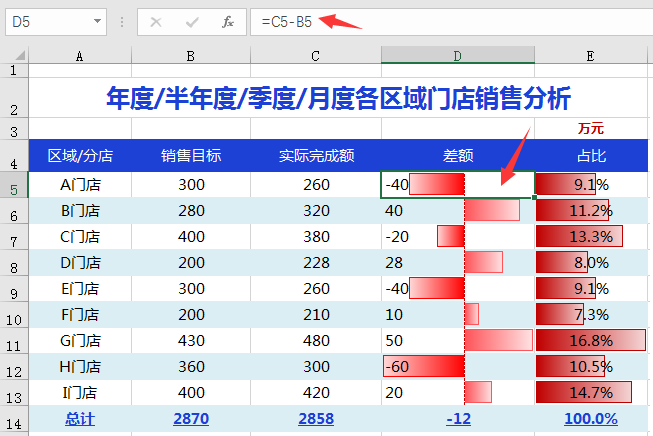Select the F门店 cell
The height and width of the screenshot is (436, 653).
tap(80, 315)
